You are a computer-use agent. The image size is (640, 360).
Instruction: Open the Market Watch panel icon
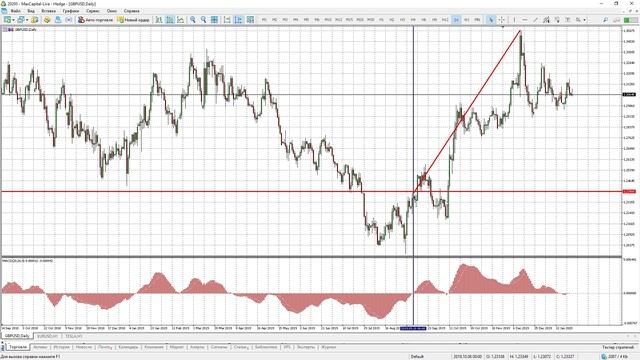[x=35, y=20]
